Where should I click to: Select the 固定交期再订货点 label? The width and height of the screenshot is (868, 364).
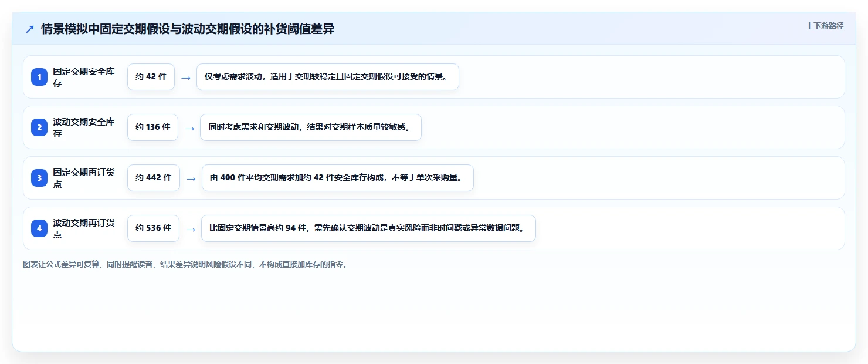click(x=84, y=178)
